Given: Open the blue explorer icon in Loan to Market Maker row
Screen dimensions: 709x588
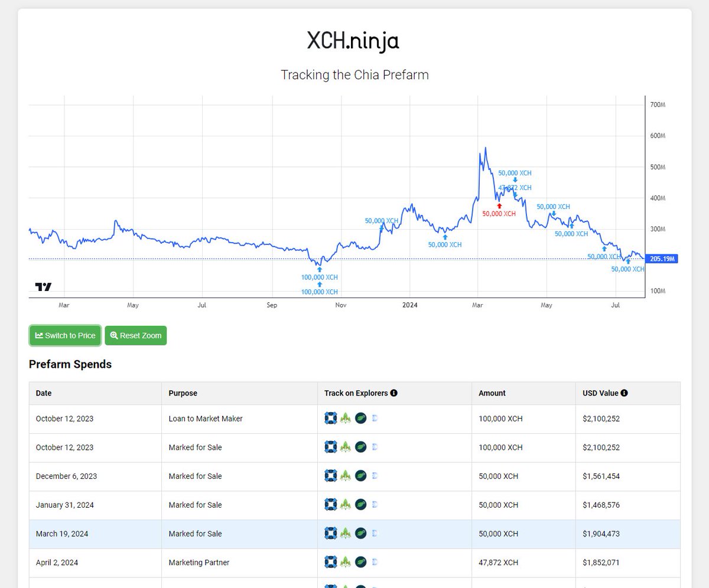Looking at the screenshot, I should point(330,419).
